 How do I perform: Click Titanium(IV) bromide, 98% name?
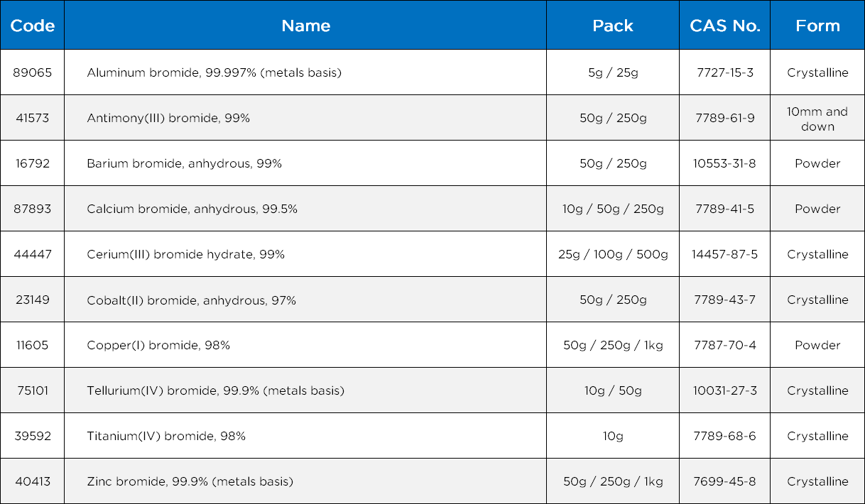click(166, 436)
